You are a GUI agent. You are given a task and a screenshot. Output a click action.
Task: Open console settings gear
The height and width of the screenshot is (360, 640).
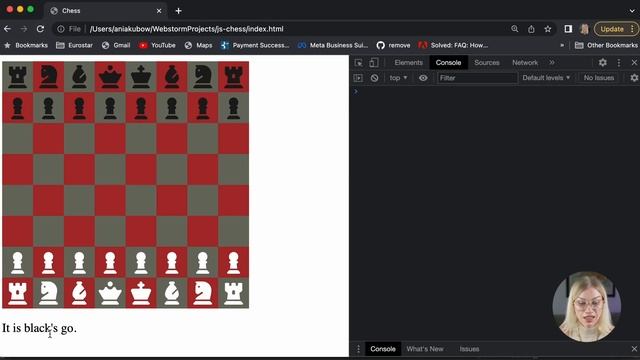coord(634,78)
